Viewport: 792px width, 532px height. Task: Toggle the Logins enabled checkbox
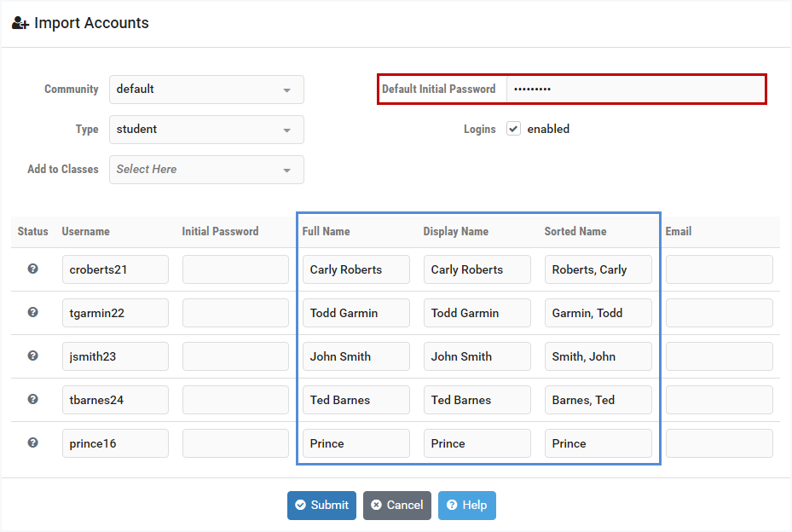pyautogui.click(x=513, y=129)
